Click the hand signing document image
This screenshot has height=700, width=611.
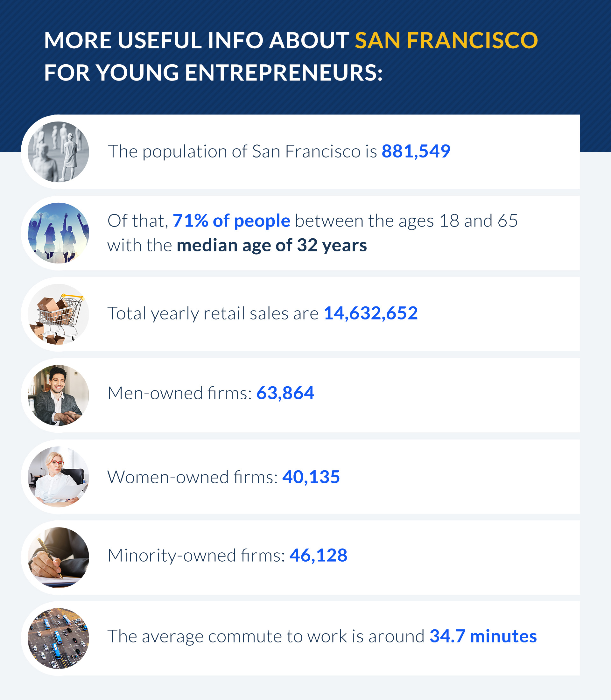pos(58,557)
